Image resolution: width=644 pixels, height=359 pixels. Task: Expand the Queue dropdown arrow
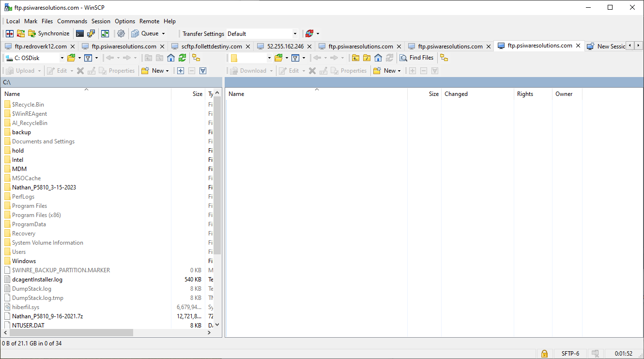click(x=163, y=33)
